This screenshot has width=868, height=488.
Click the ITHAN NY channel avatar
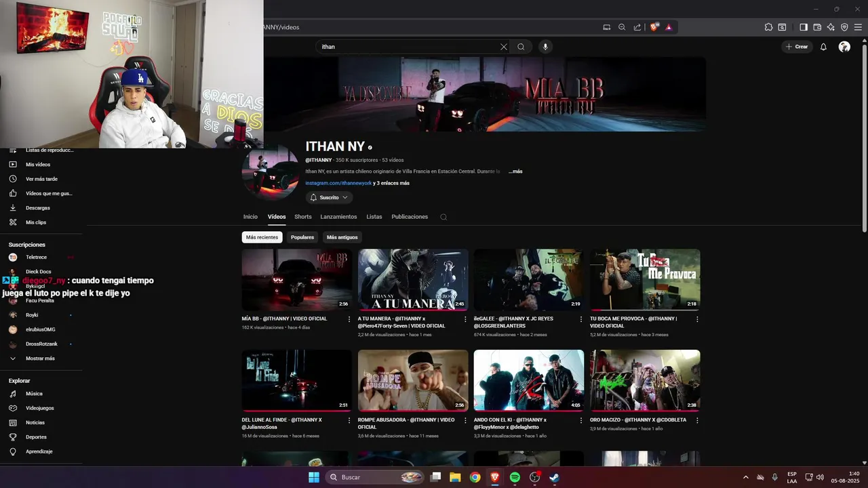coord(271,172)
